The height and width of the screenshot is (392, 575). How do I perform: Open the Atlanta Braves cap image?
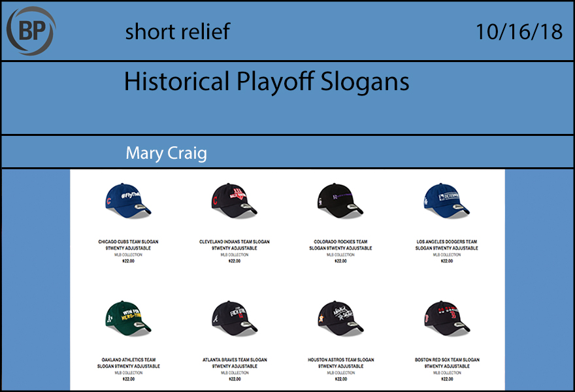(234, 317)
